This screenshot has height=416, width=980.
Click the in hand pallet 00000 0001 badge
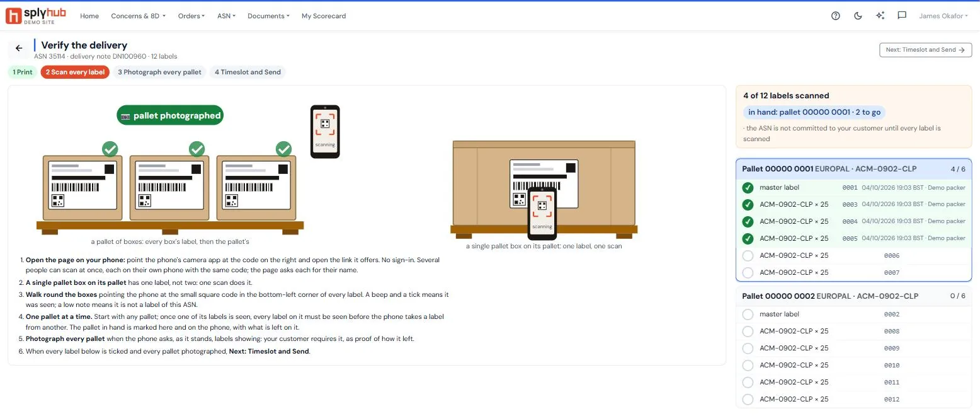[x=814, y=112]
